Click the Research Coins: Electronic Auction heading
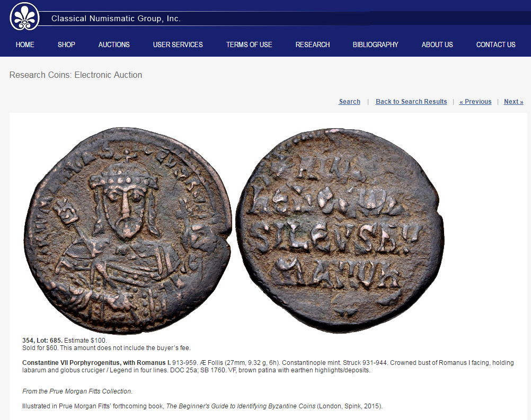Viewport: 531px width, 420px height. point(76,75)
